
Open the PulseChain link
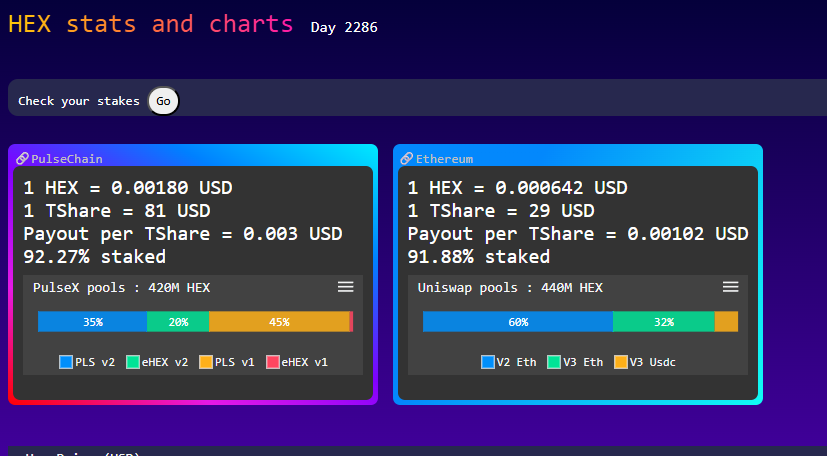click(x=66, y=159)
